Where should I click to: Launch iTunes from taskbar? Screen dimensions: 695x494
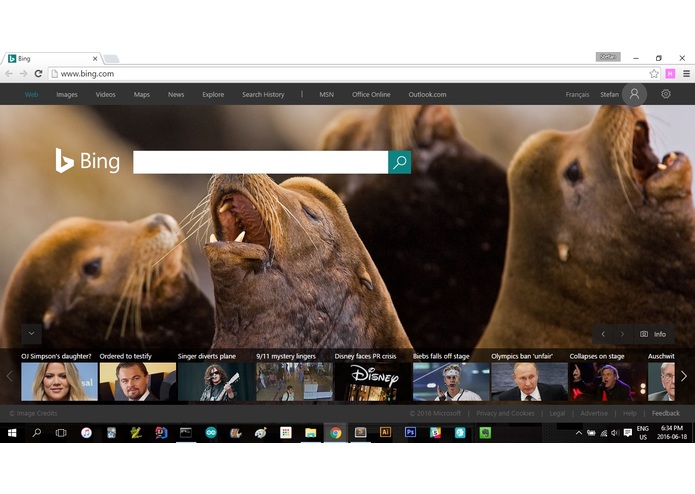86,433
